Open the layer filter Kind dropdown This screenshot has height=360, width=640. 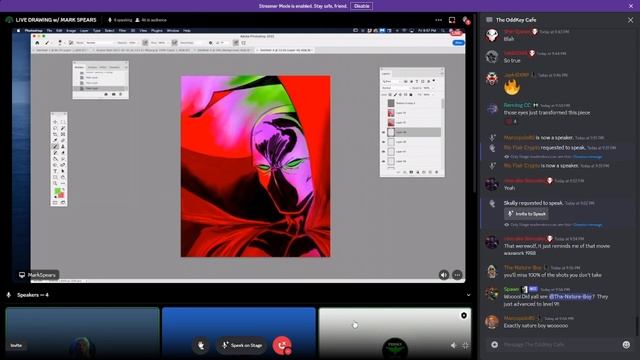(x=391, y=81)
